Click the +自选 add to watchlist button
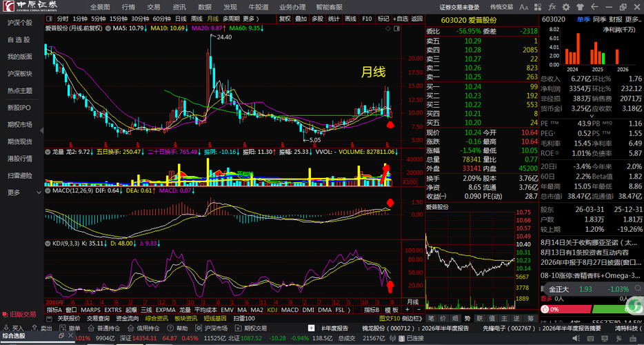The image size is (644, 345). point(401,19)
